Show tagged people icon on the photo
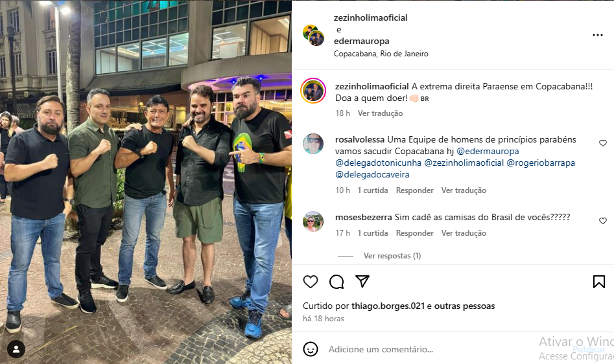The width and height of the screenshot is (614, 364). pos(16,350)
